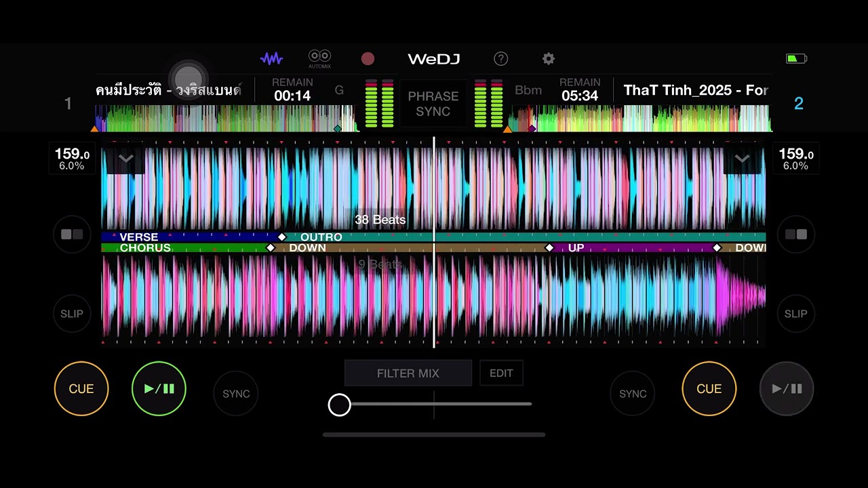Start recording with the red record button

pyautogui.click(x=368, y=59)
